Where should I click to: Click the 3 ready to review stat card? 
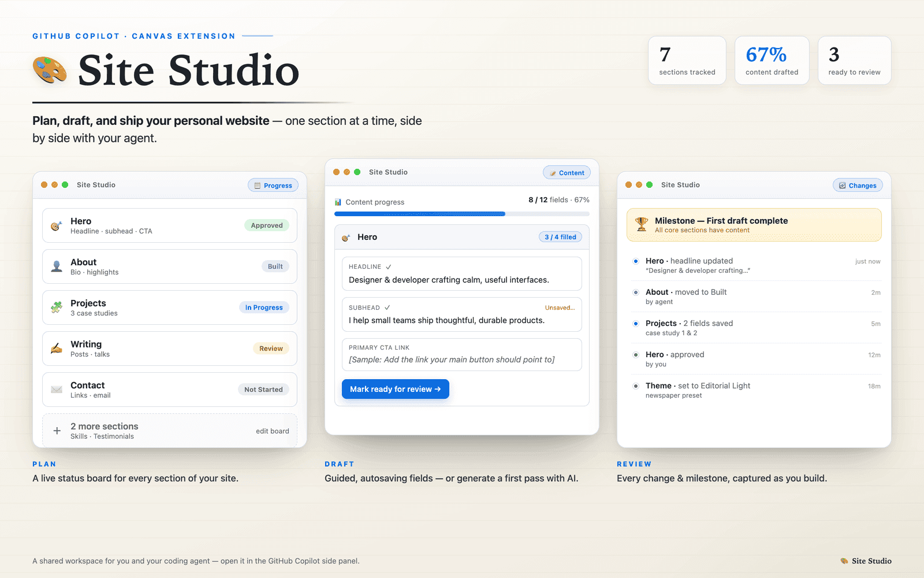(855, 61)
